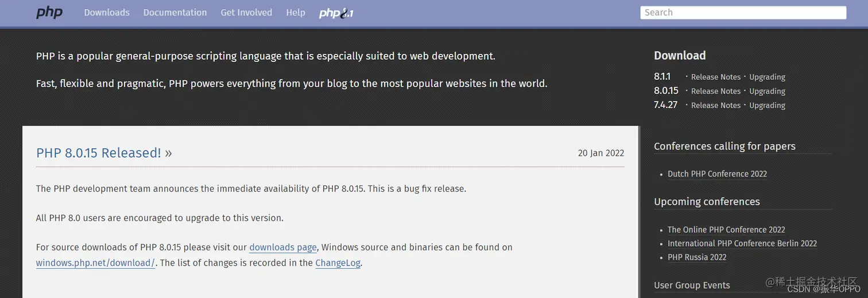Viewport: 868px width, 298px height.
Task: Click the Download sidebar heading
Action: 680,56
